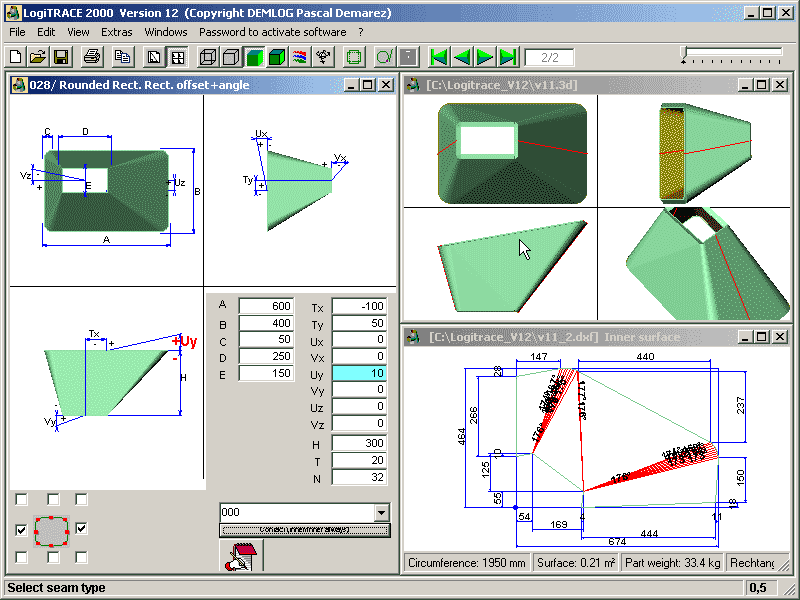Switch to hidden-line gray cube view
The width and height of the screenshot is (800, 600).
[231, 57]
